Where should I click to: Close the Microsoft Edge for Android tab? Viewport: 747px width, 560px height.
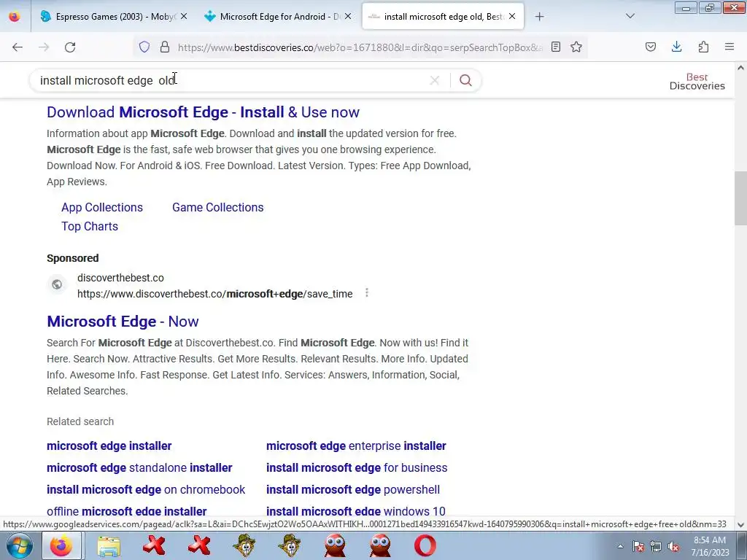coord(348,16)
